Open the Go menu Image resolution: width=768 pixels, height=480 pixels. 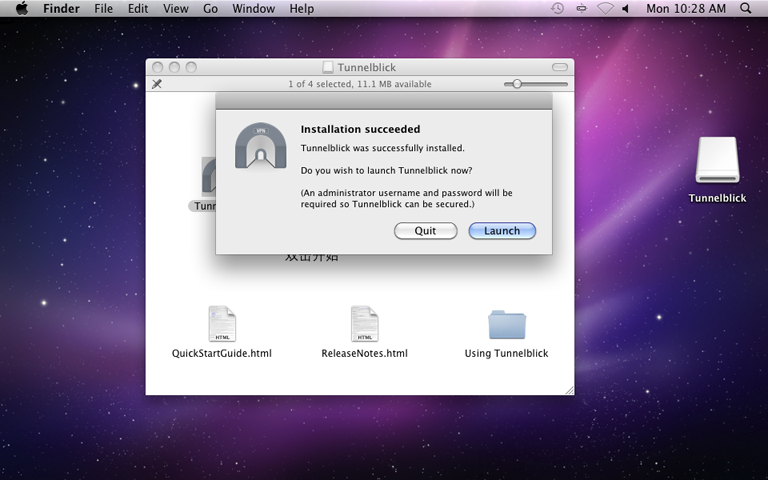pyautogui.click(x=210, y=8)
